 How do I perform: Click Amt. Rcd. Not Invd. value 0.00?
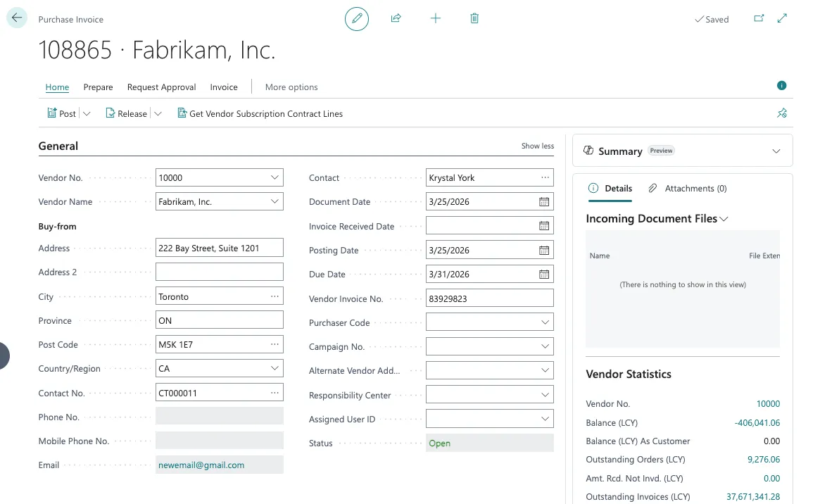coord(771,479)
